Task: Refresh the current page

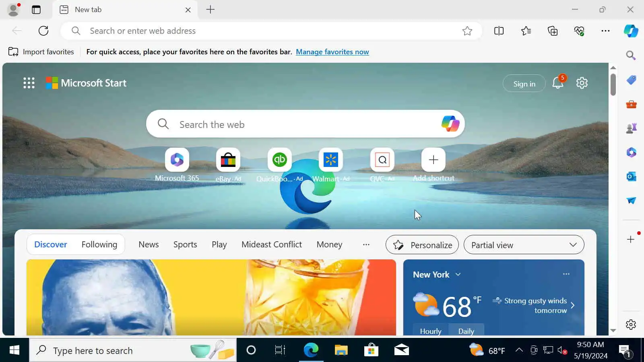Action: point(43,31)
